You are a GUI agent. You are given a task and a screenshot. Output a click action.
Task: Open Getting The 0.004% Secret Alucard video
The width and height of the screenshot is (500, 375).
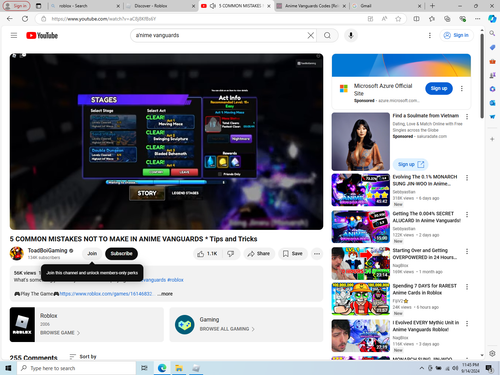361,227
